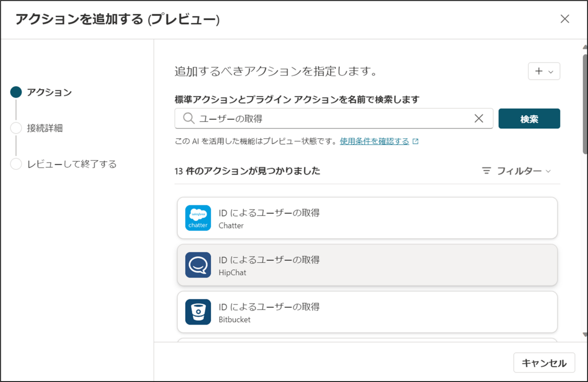Click the filter lines icon
This screenshot has height=382, width=588.
click(487, 171)
